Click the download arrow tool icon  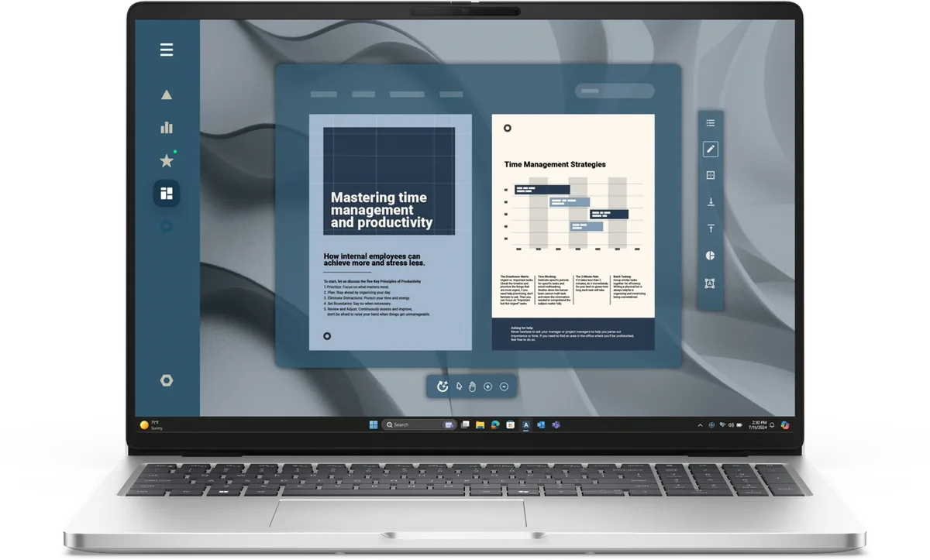pos(711,202)
